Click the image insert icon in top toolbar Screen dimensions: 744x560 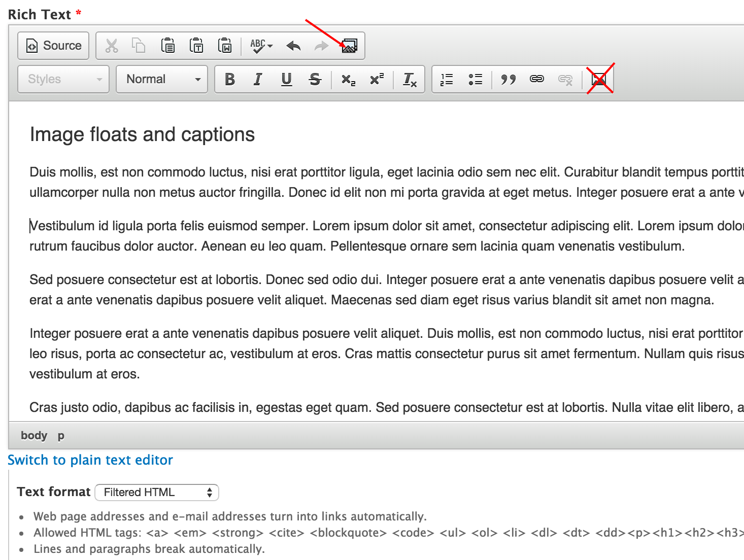[x=350, y=46]
